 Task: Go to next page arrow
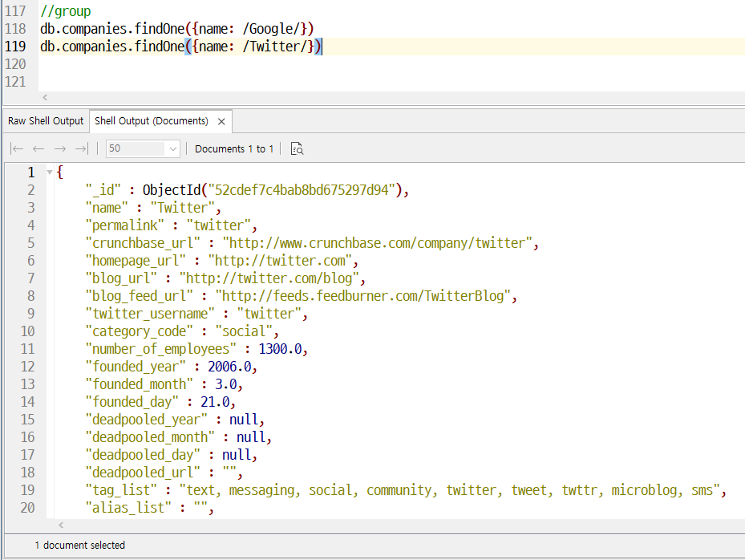[x=60, y=148]
